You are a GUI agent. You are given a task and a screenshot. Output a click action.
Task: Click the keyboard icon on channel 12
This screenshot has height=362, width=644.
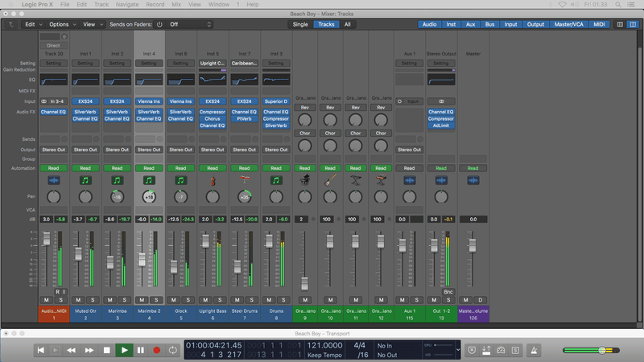pos(381,180)
